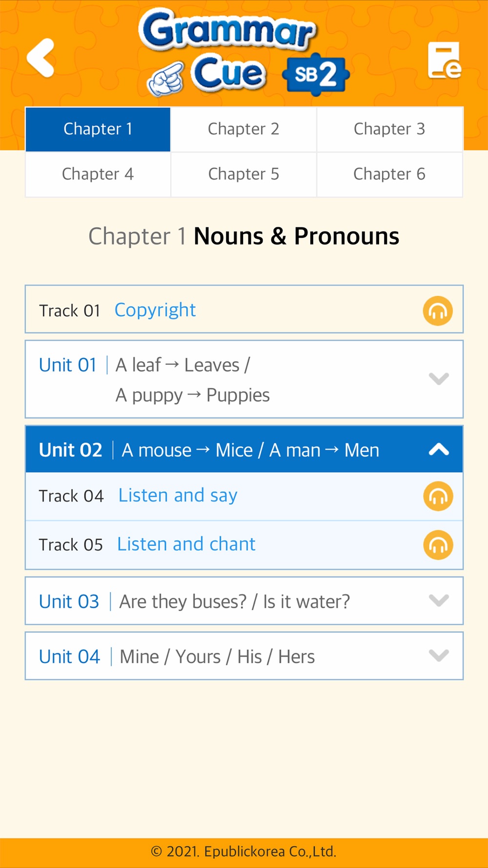Play Track 04 Listen and say audio
This screenshot has width=488, height=868.
coord(438,496)
